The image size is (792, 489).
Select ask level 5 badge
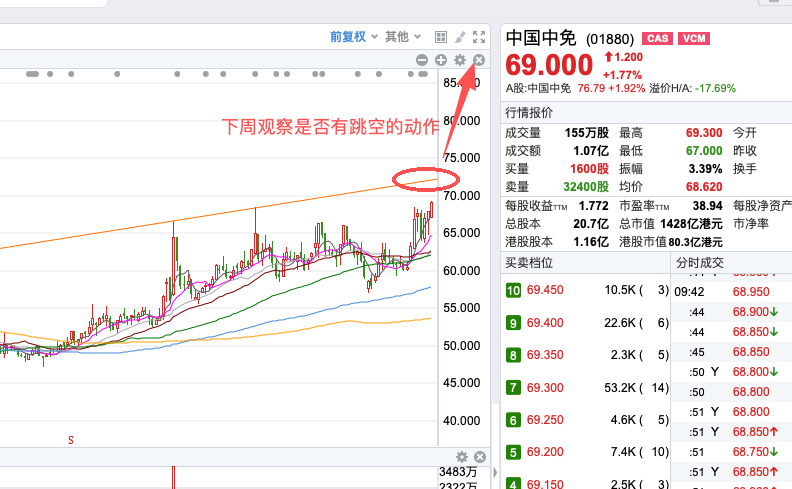tap(513, 452)
